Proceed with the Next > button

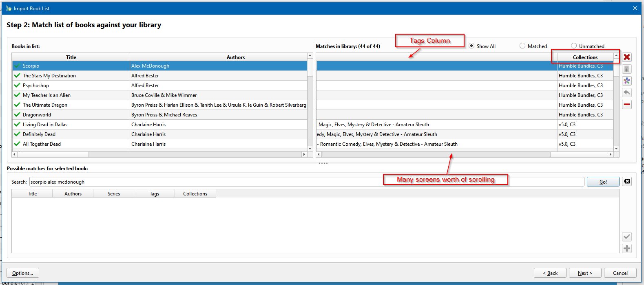point(584,273)
